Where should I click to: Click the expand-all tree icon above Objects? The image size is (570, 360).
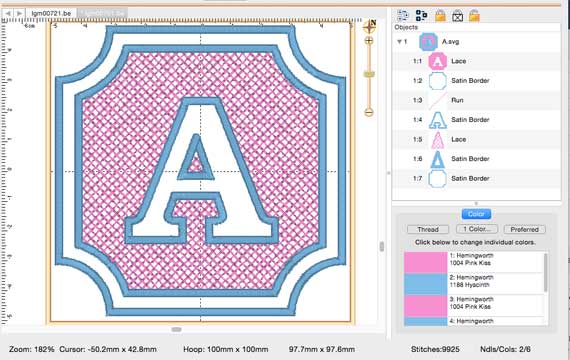tap(421, 15)
